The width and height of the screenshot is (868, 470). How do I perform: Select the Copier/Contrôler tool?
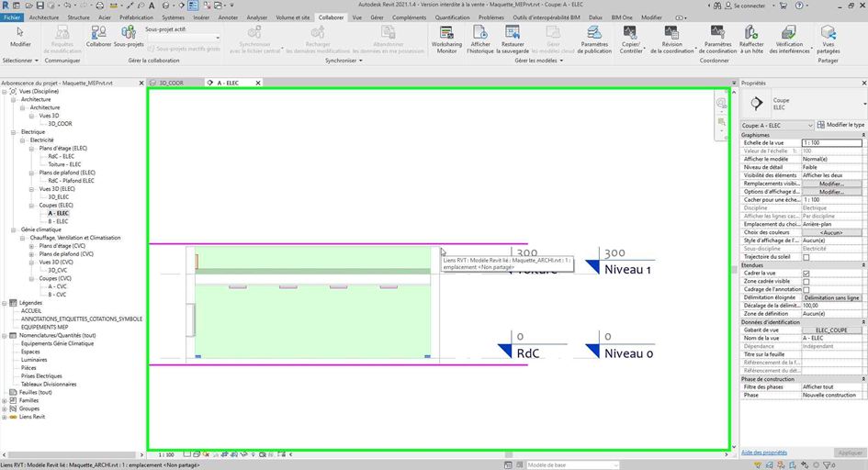pos(631,33)
